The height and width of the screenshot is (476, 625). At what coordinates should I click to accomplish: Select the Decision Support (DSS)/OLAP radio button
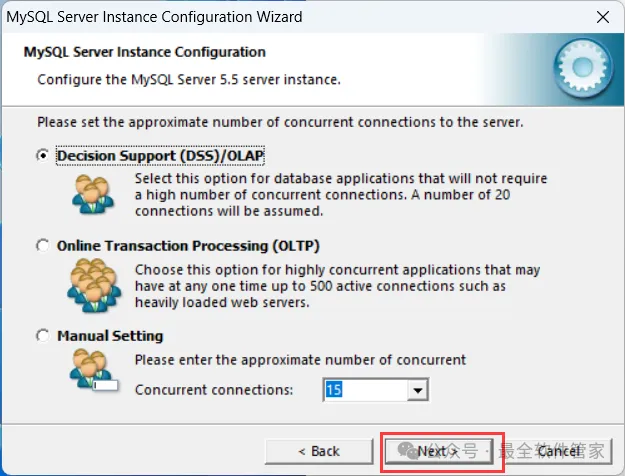coord(43,155)
